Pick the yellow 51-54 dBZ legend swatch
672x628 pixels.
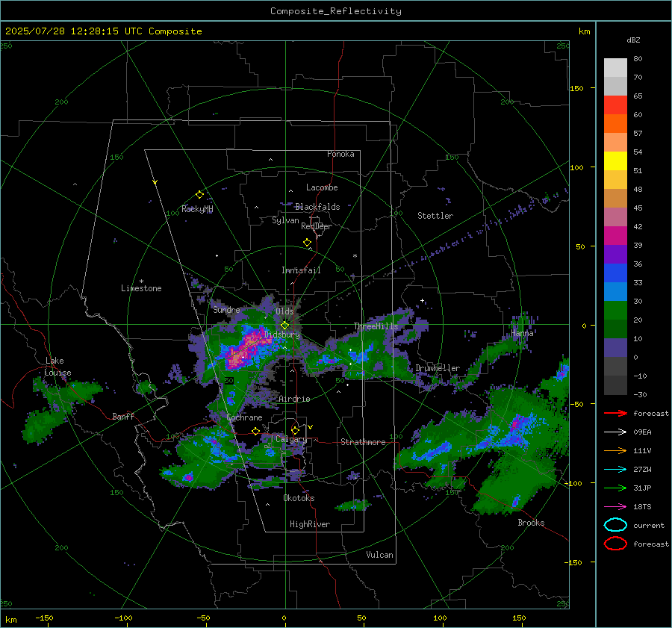click(615, 161)
